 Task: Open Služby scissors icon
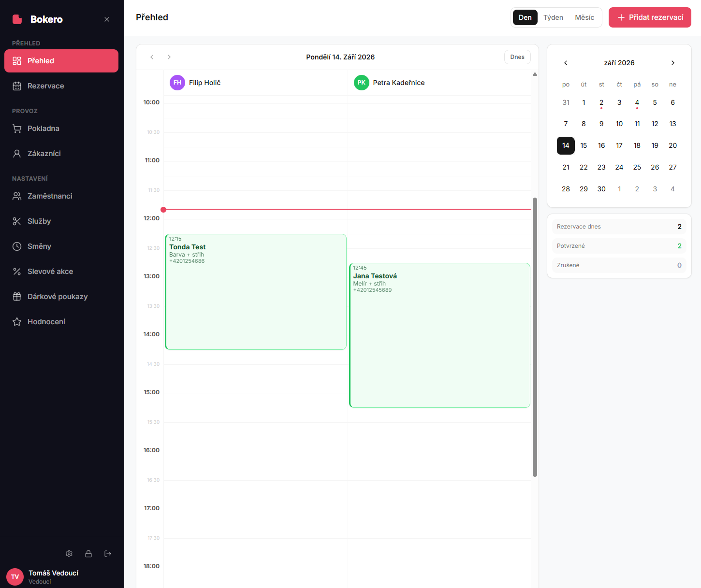(17, 221)
